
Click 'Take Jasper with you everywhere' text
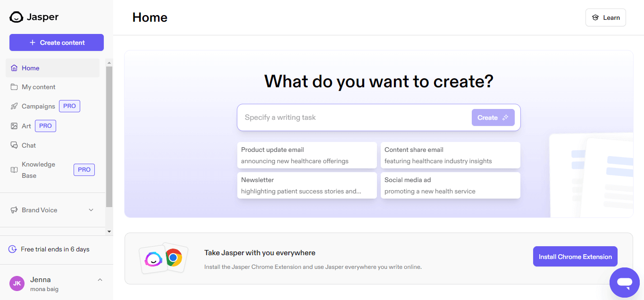tap(260, 253)
